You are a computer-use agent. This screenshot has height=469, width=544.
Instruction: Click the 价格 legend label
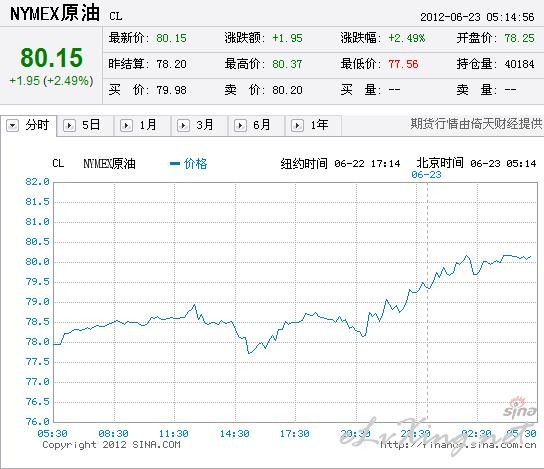pyautogui.click(x=196, y=164)
